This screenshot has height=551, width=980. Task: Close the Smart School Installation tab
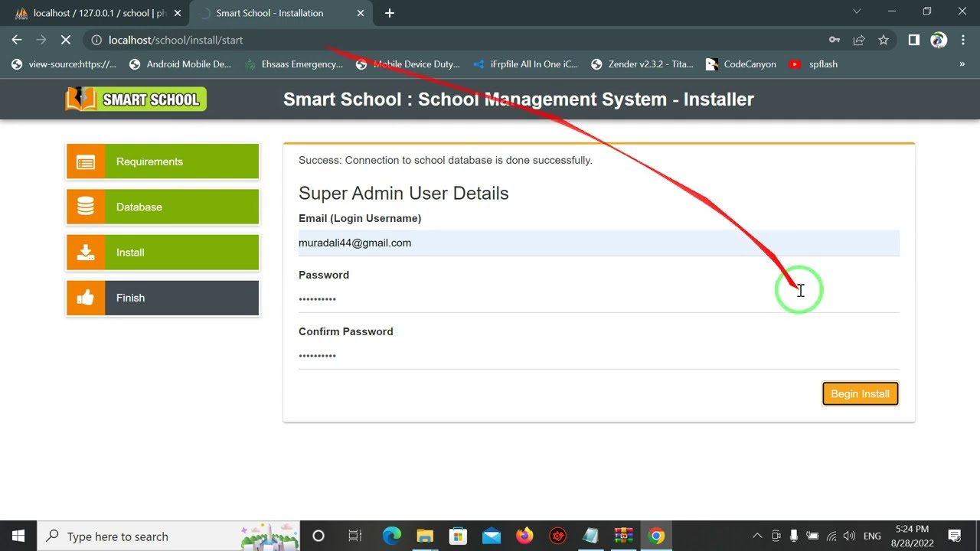(x=361, y=13)
